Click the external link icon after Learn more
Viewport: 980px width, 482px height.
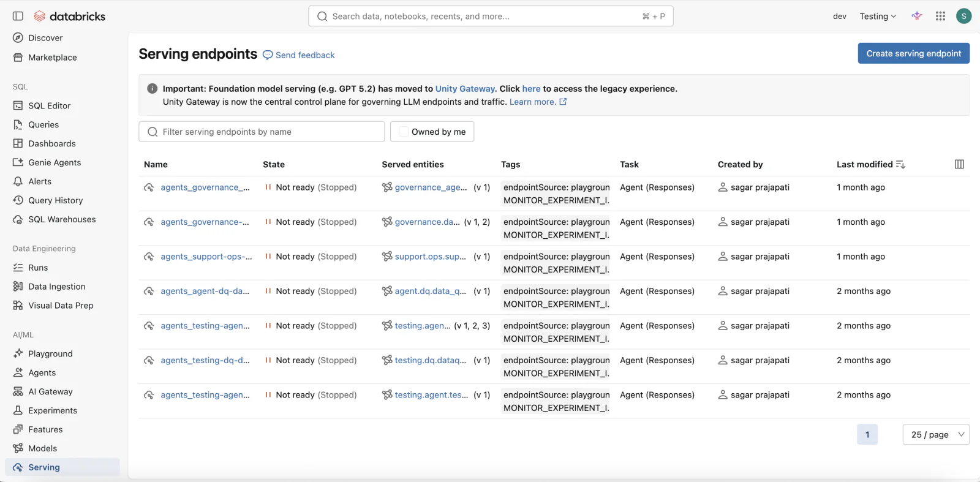pos(563,102)
